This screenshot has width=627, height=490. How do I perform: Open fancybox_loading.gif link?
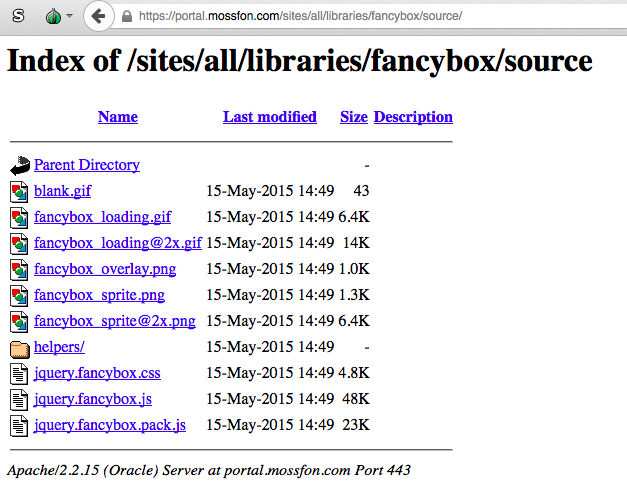coord(102,217)
